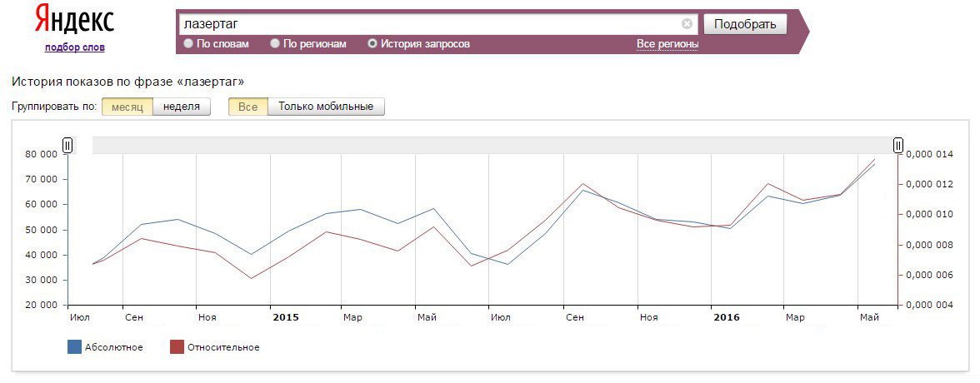Select the 'По регионам' radio button

275,44
